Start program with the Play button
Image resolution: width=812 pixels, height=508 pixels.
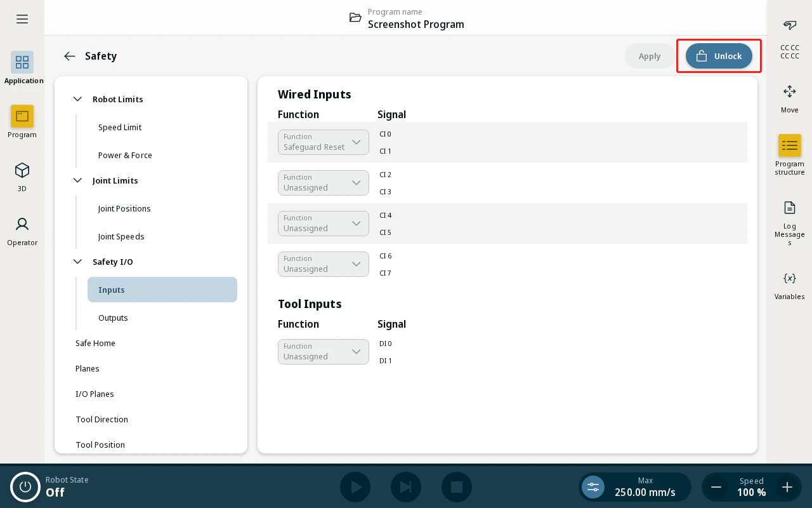coord(355,487)
